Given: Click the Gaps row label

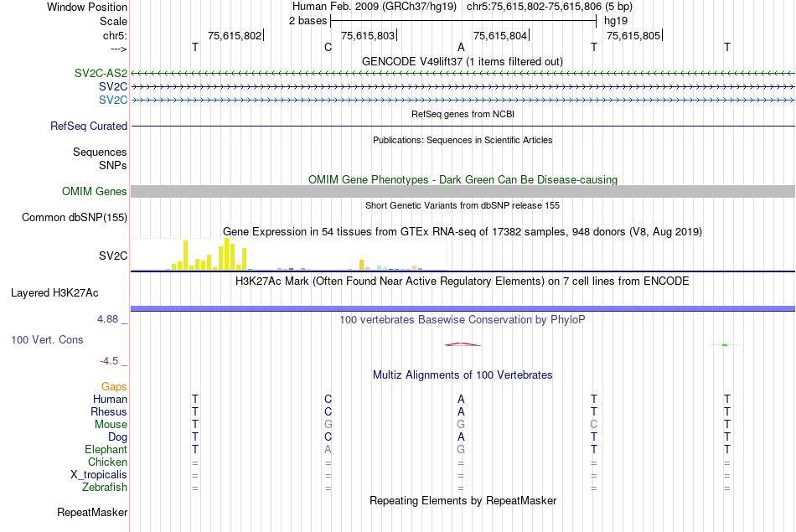Looking at the screenshot, I should click(114, 387).
